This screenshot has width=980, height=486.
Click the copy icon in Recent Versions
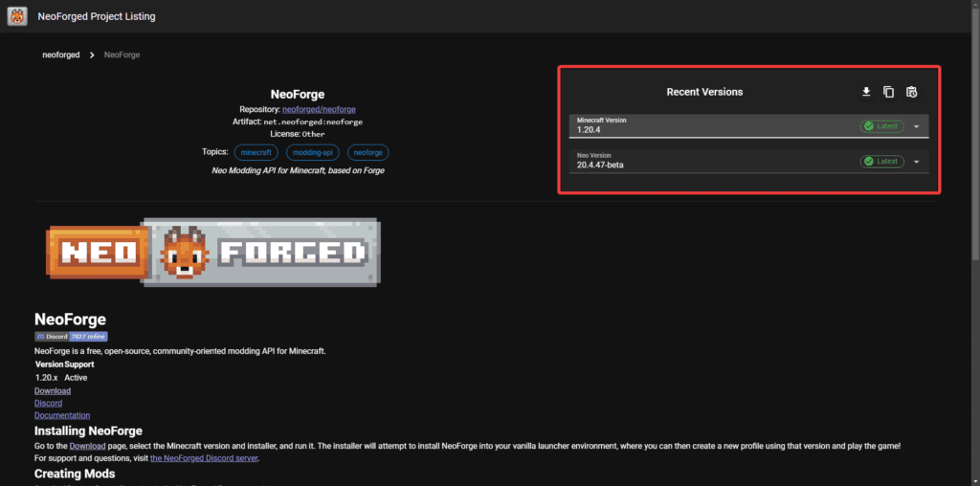[888, 92]
